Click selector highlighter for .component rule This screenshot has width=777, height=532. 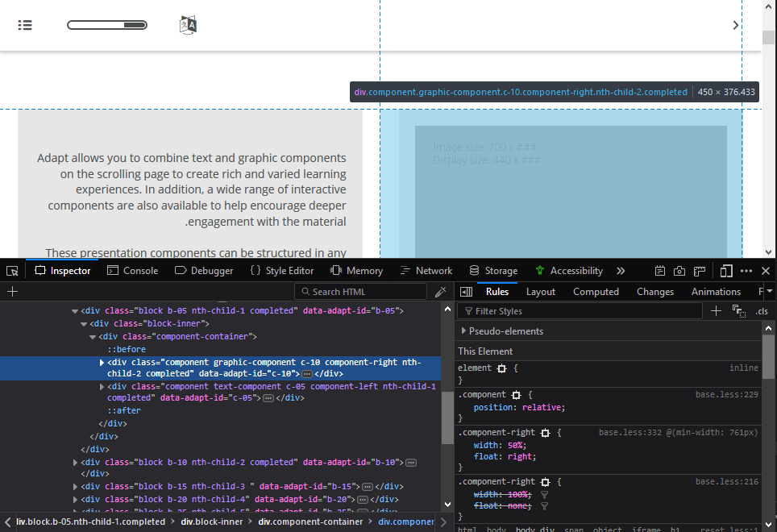pyautogui.click(x=516, y=395)
